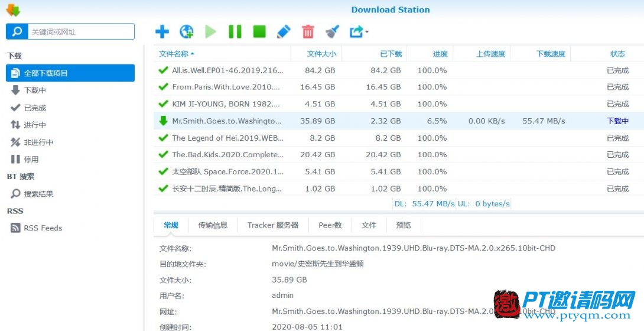The width and height of the screenshot is (644, 331).
Task: Click the 84.2 GB file size cell
Action: pyautogui.click(x=320, y=70)
